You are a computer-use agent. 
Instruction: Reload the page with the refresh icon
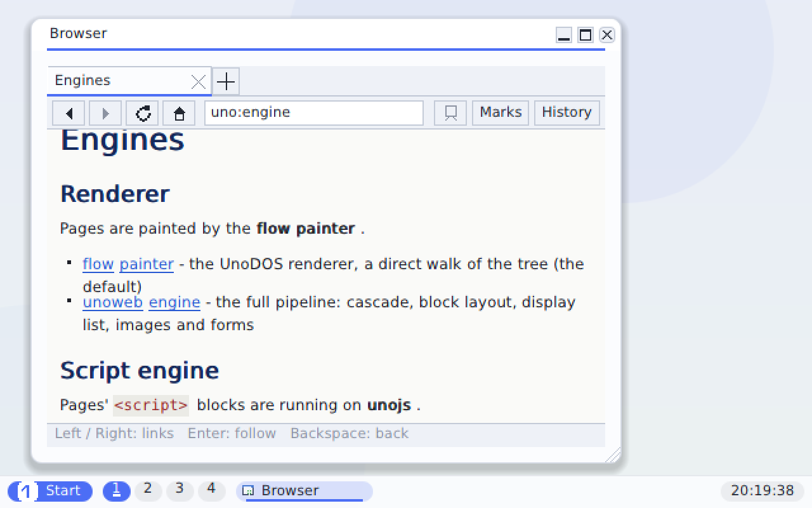pos(142,114)
